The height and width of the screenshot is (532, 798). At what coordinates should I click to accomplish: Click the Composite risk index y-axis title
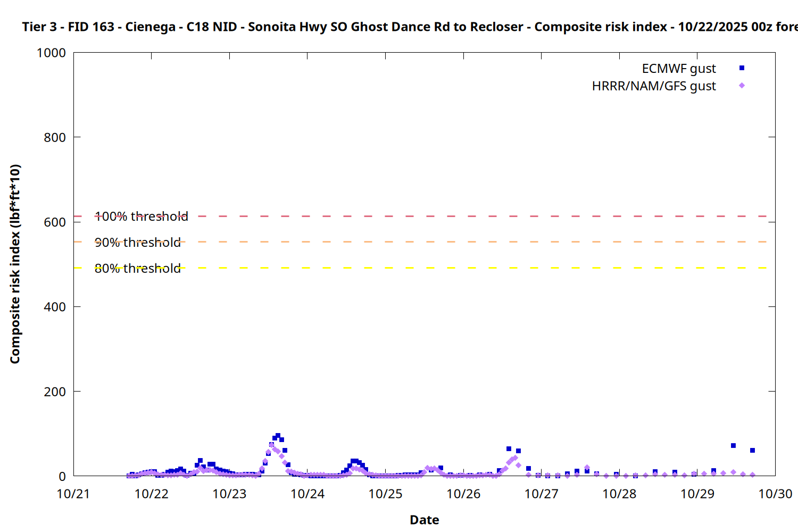(x=15, y=264)
